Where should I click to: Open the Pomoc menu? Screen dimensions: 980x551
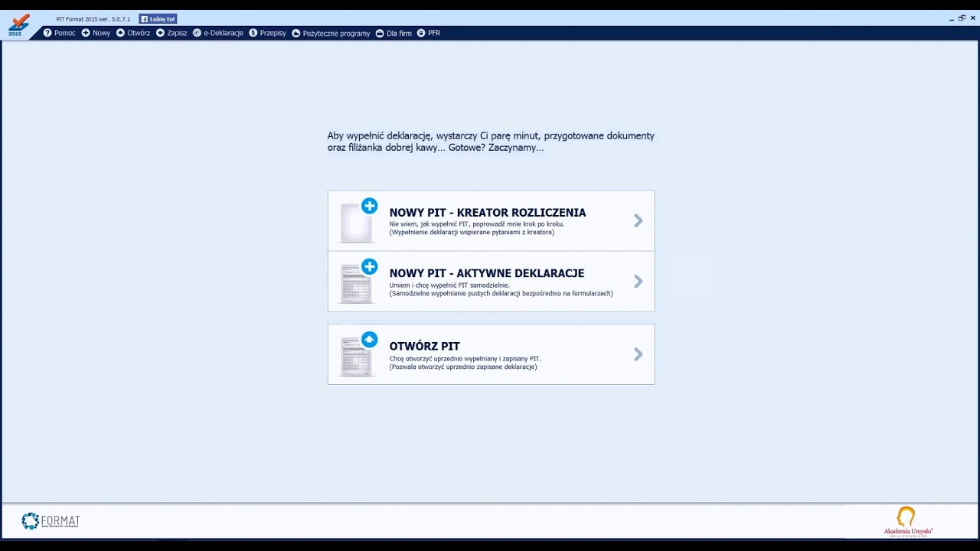tap(60, 33)
